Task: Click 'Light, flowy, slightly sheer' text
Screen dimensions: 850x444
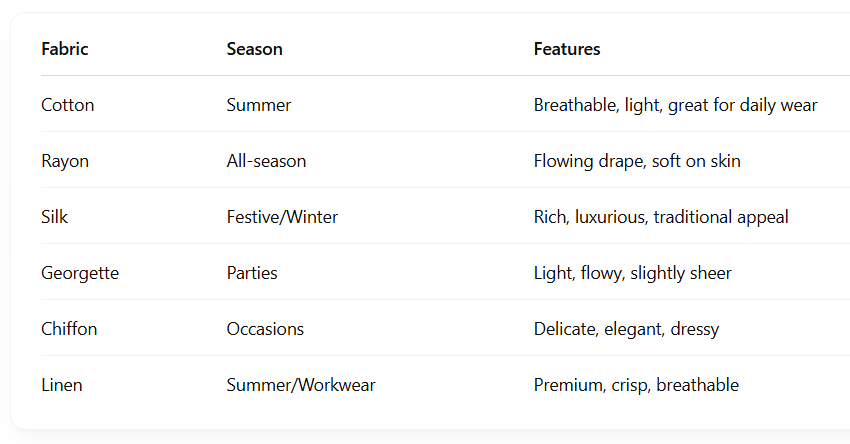Action: [633, 273]
